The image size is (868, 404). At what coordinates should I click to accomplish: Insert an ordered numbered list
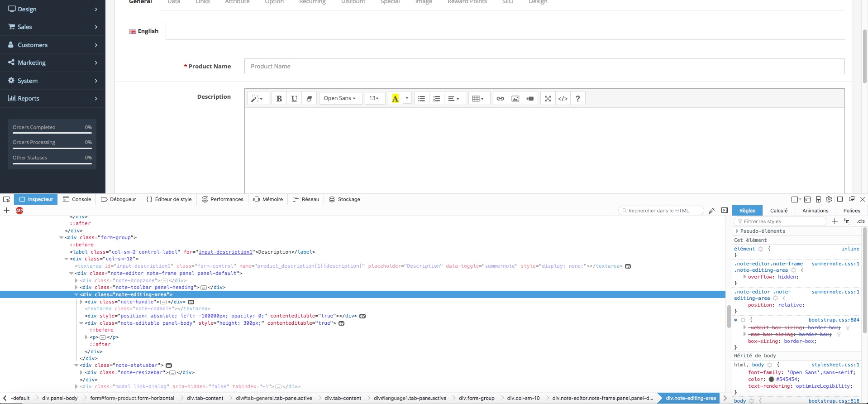click(436, 98)
